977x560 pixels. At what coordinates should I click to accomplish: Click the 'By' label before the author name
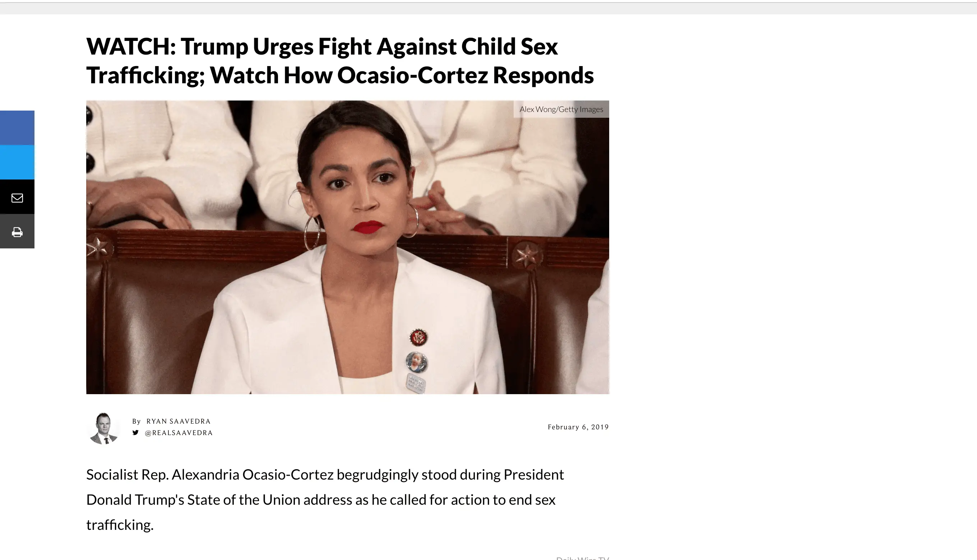pyautogui.click(x=136, y=421)
